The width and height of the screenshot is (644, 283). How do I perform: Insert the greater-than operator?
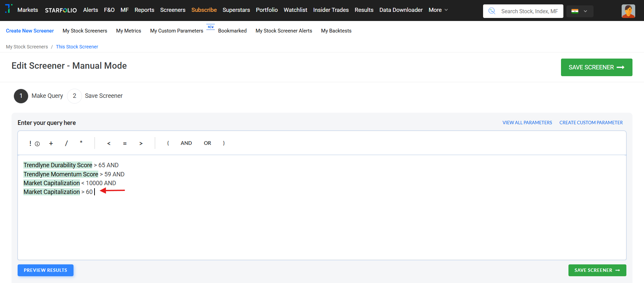click(141, 143)
